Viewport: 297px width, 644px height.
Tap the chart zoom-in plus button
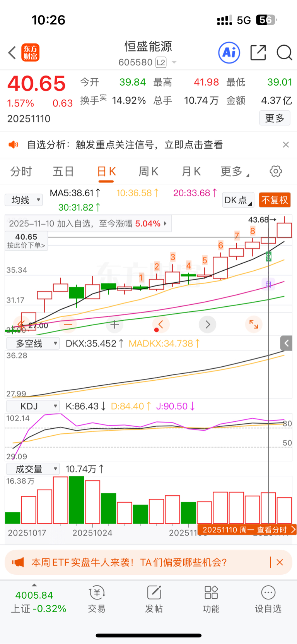(x=114, y=324)
